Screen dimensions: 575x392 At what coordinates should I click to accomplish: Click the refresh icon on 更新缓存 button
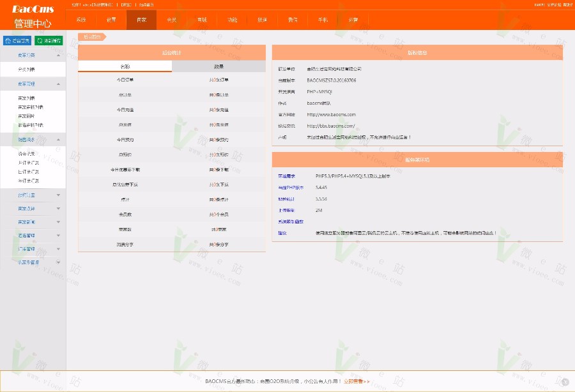click(x=40, y=41)
